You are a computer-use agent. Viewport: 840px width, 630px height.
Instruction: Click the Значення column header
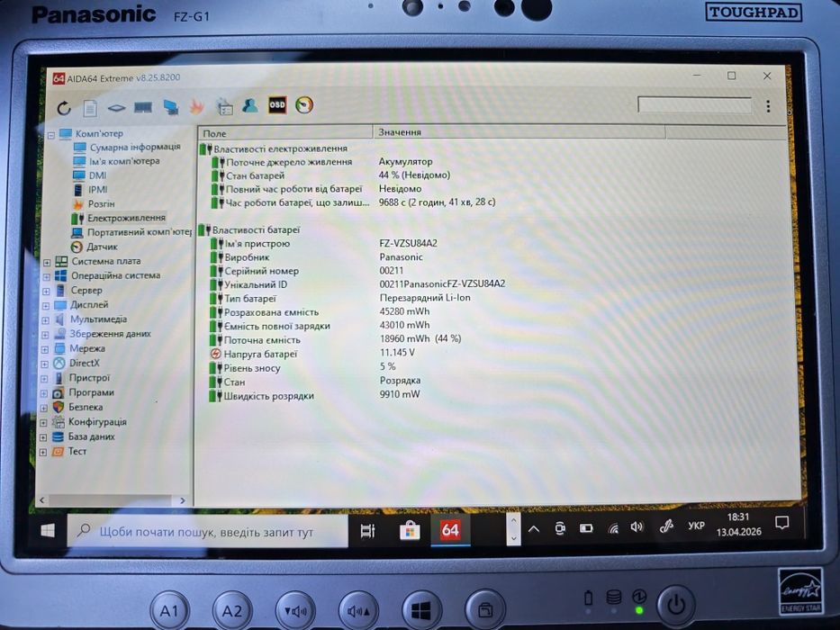(519, 131)
